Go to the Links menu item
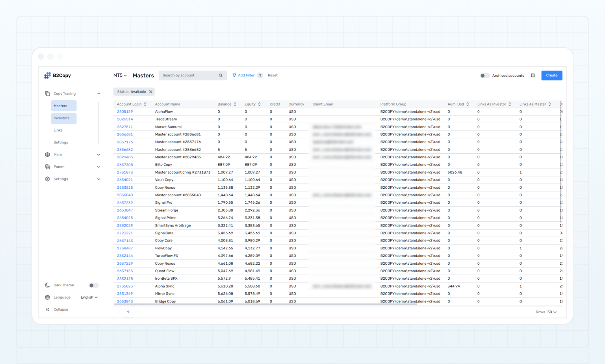This screenshot has width=605, height=364. 58,130
